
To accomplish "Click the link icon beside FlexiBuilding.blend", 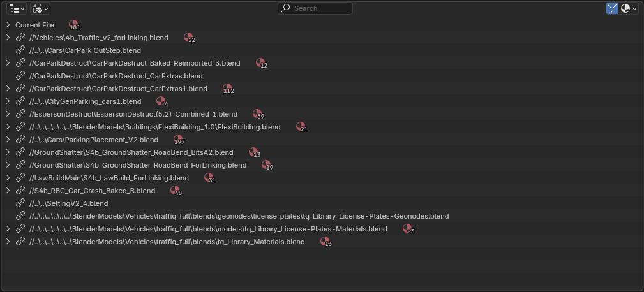I will point(20,127).
